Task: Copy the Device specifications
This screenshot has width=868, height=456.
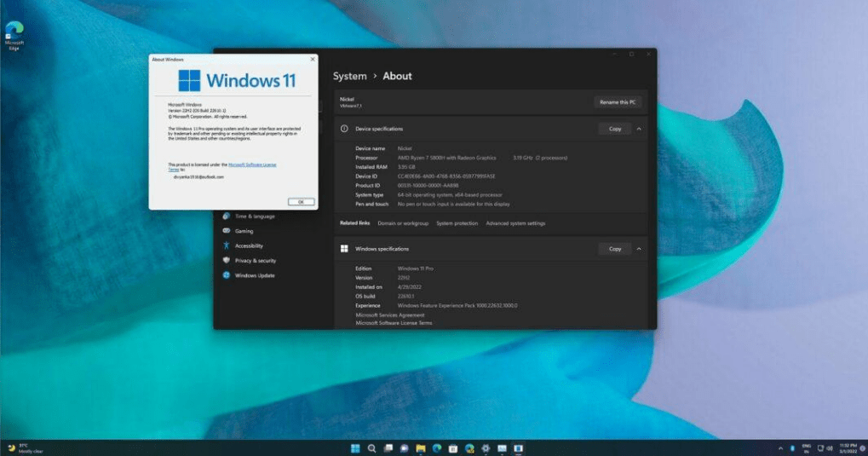Action: [x=615, y=129]
